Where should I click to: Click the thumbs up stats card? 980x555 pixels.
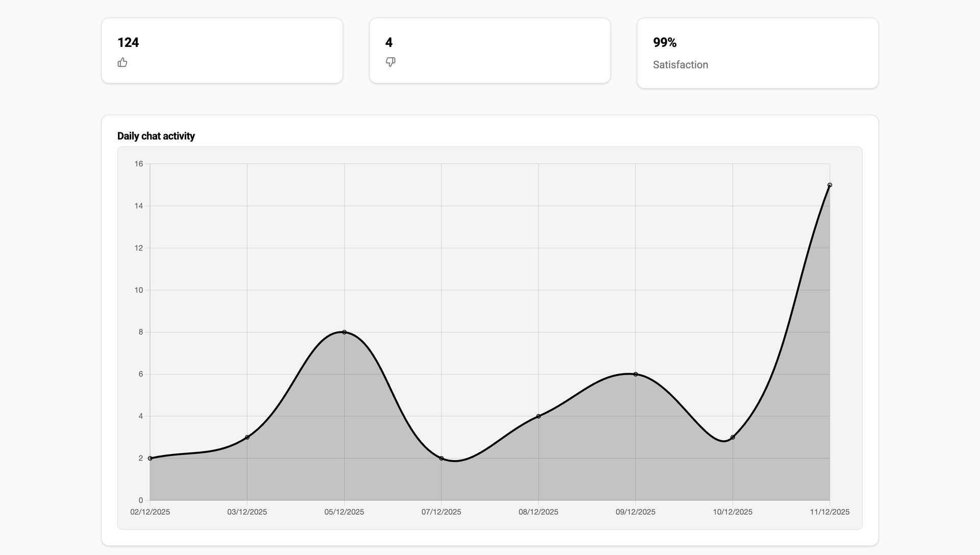pos(222,50)
